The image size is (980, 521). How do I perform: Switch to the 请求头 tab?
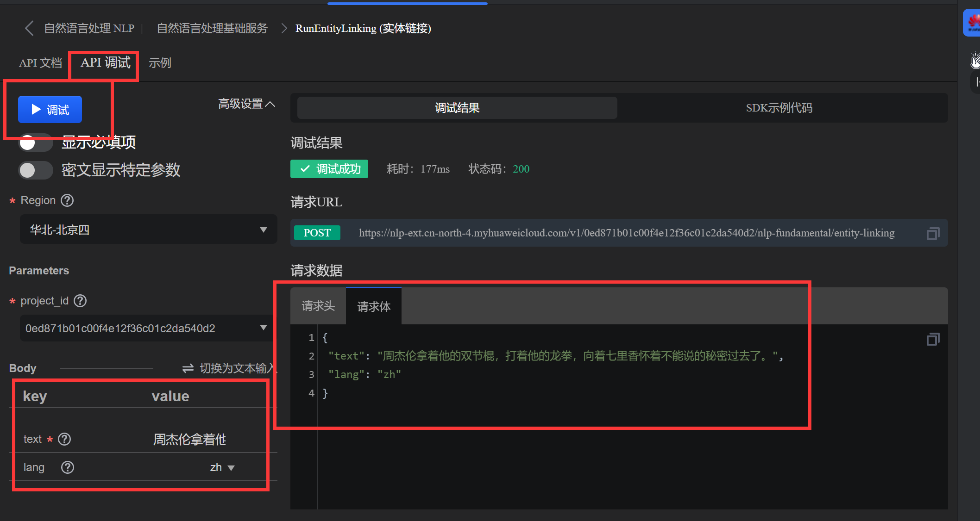coord(318,306)
